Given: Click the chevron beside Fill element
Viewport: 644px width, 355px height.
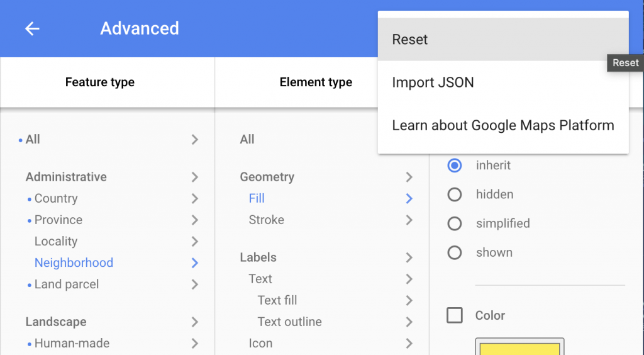Looking at the screenshot, I should click(409, 199).
